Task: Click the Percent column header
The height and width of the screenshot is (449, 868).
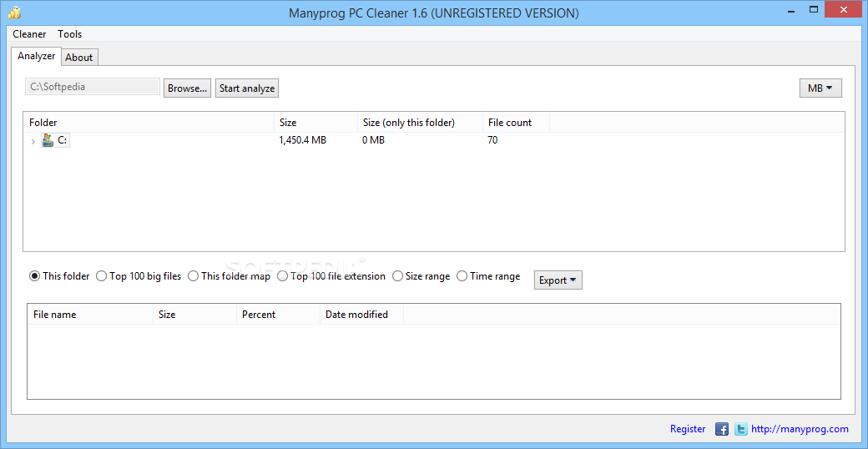Action: (x=278, y=315)
